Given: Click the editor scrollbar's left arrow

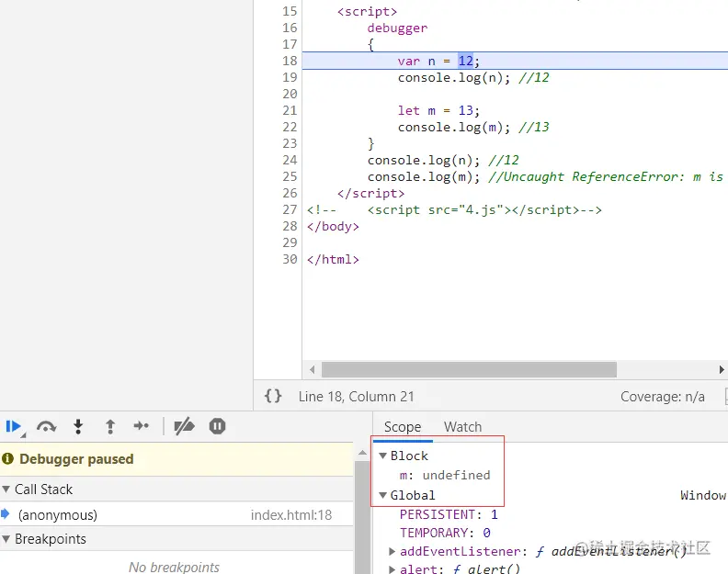Looking at the screenshot, I should coord(312,369).
